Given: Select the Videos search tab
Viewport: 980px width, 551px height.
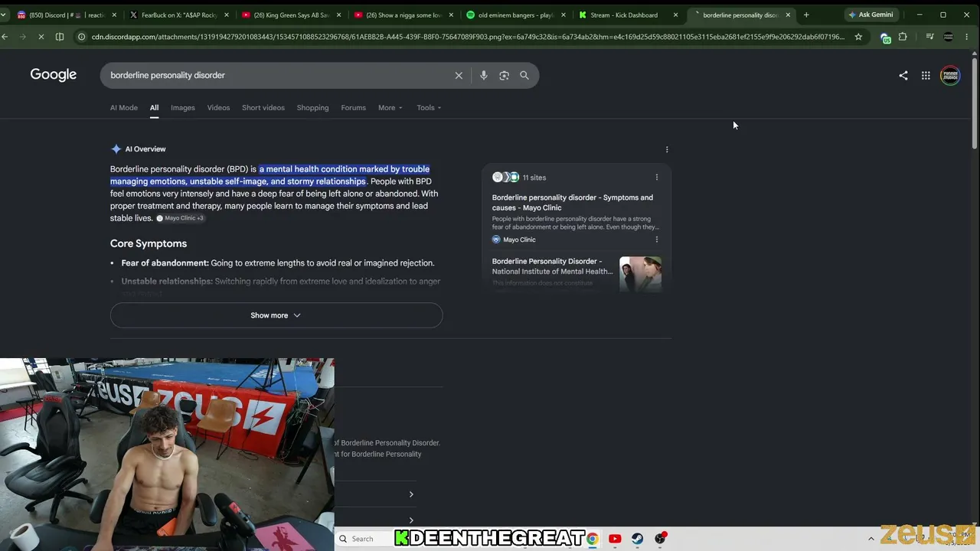Looking at the screenshot, I should [x=218, y=108].
